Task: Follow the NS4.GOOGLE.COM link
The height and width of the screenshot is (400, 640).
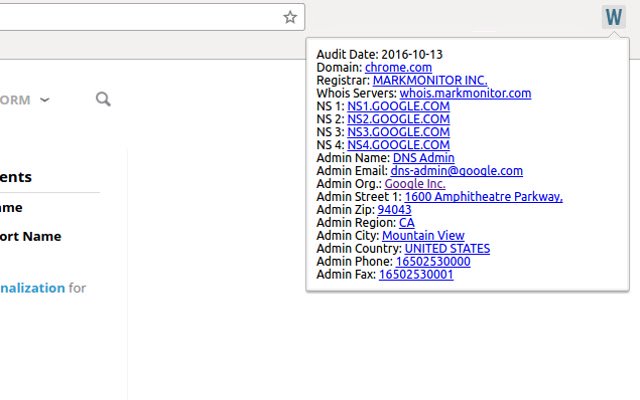Action: pyautogui.click(x=398, y=145)
